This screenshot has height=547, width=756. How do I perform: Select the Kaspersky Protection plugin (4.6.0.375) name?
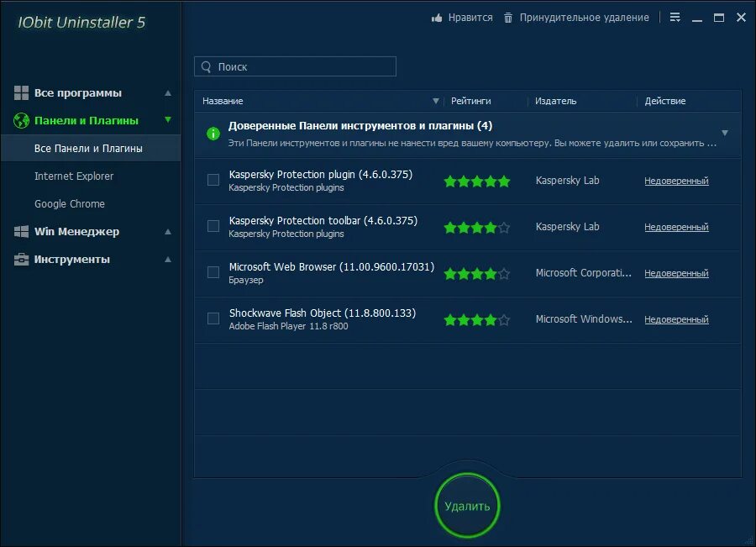tap(321, 174)
